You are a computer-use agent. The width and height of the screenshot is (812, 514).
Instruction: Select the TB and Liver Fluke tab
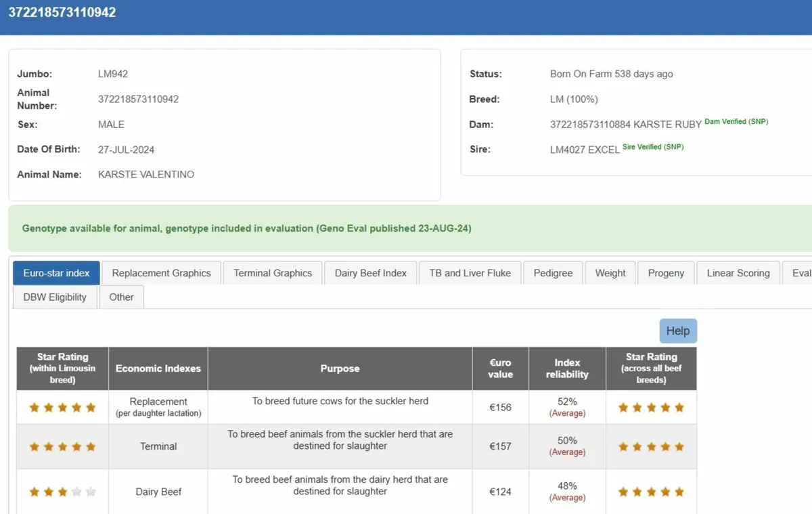coord(470,273)
